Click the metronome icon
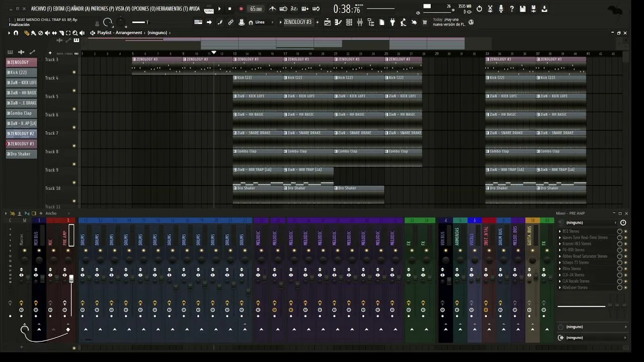The image size is (644, 362). tap(272, 9)
